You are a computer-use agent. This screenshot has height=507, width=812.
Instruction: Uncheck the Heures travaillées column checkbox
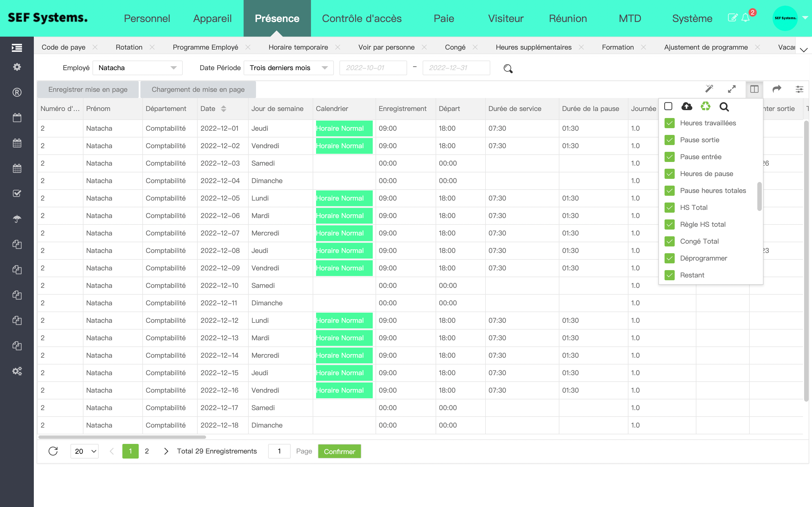(x=669, y=123)
